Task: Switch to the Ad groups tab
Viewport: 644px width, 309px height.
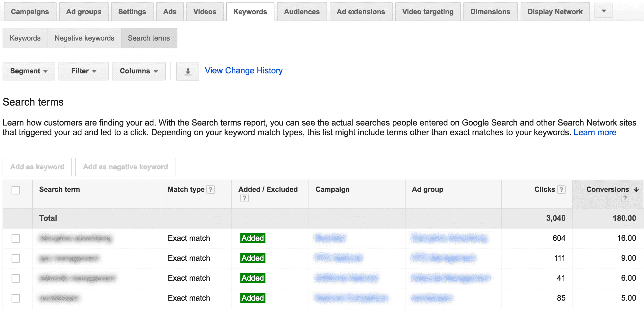Action: click(84, 12)
